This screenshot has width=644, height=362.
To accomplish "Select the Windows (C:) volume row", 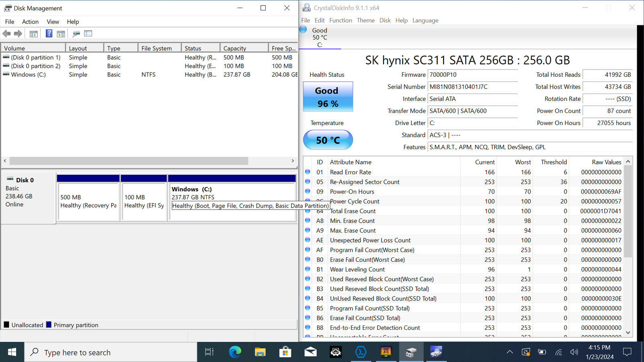I will [149, 74].
